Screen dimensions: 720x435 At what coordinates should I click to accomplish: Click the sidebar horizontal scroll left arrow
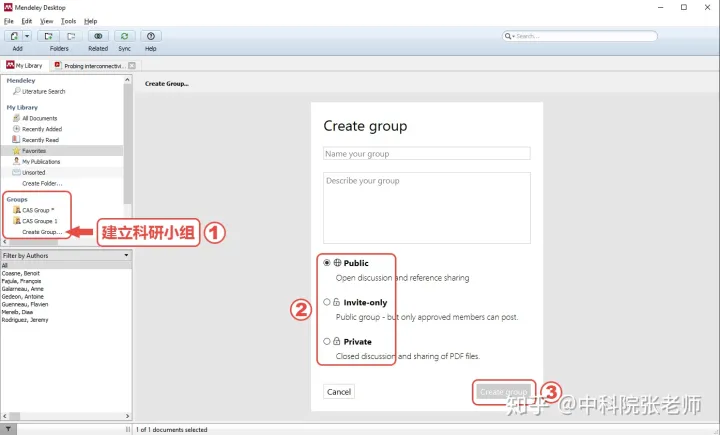coord(5,242)
